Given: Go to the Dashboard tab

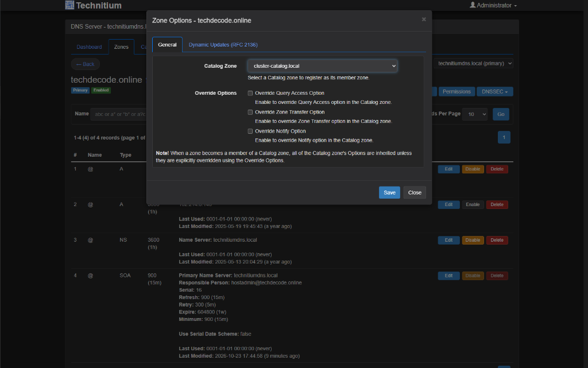Looking at the screenshot, I should tap(89, 47).
